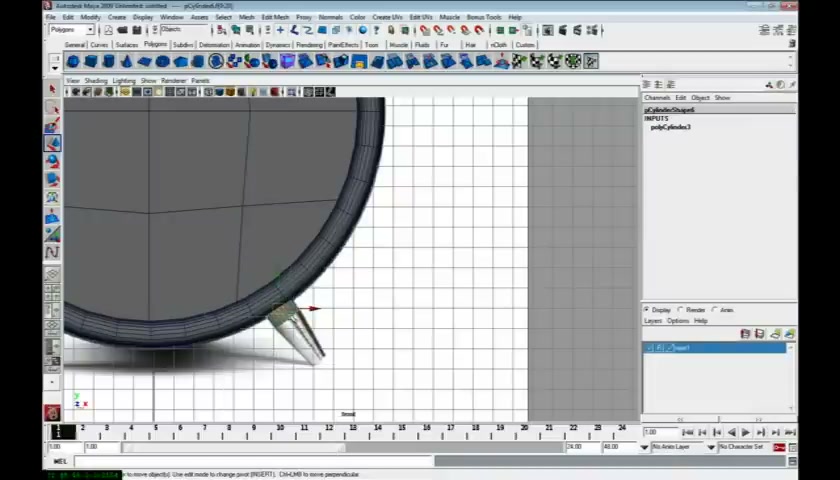This screenshot has width=840, height=480.
Task: Create new empty layer icon
Action: tap(775, 334)
